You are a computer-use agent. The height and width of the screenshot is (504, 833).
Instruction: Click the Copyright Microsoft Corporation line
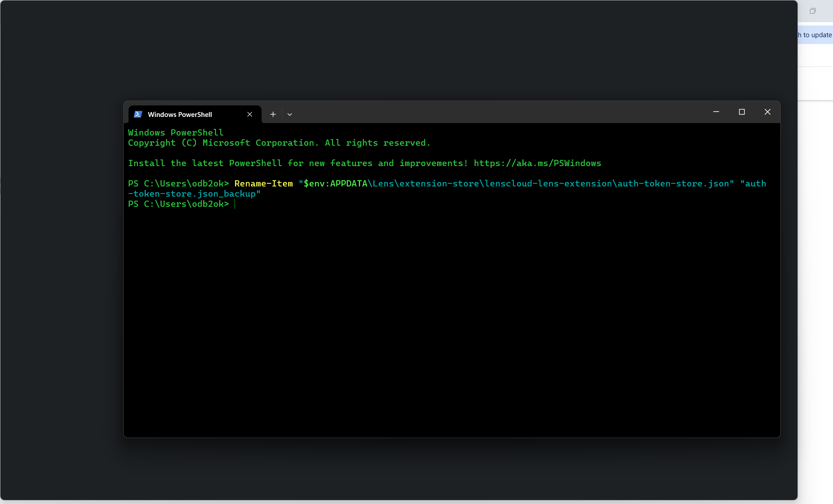coord(279,143)
